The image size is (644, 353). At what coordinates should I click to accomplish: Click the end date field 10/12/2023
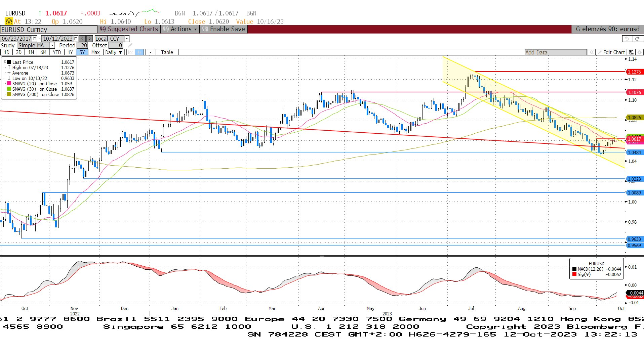(58, 39)
